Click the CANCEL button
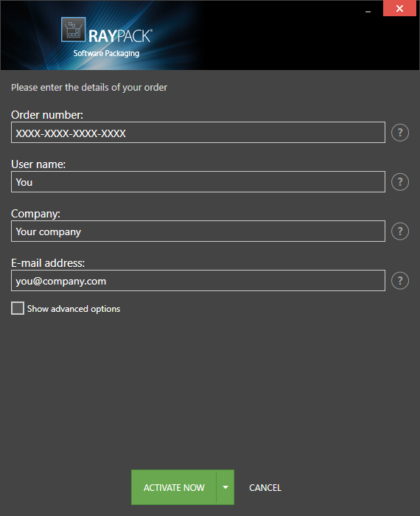The height and width of the screenshot is (516, 420). pos(265,488)
